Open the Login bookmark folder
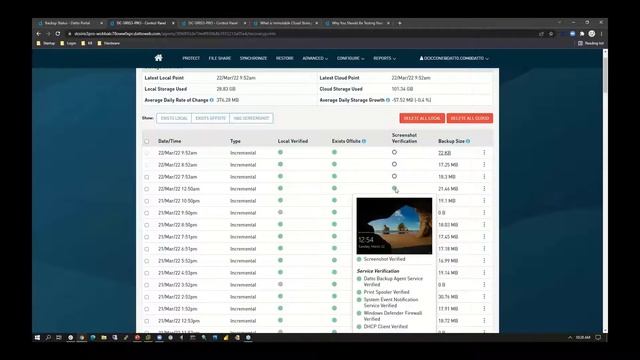 point(68,43)
